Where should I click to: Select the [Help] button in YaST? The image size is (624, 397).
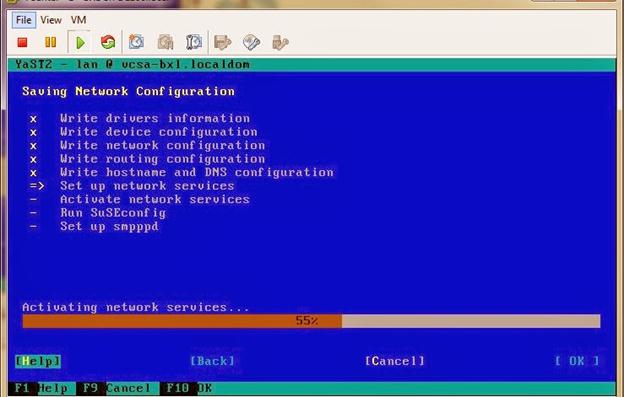[38, 361]
